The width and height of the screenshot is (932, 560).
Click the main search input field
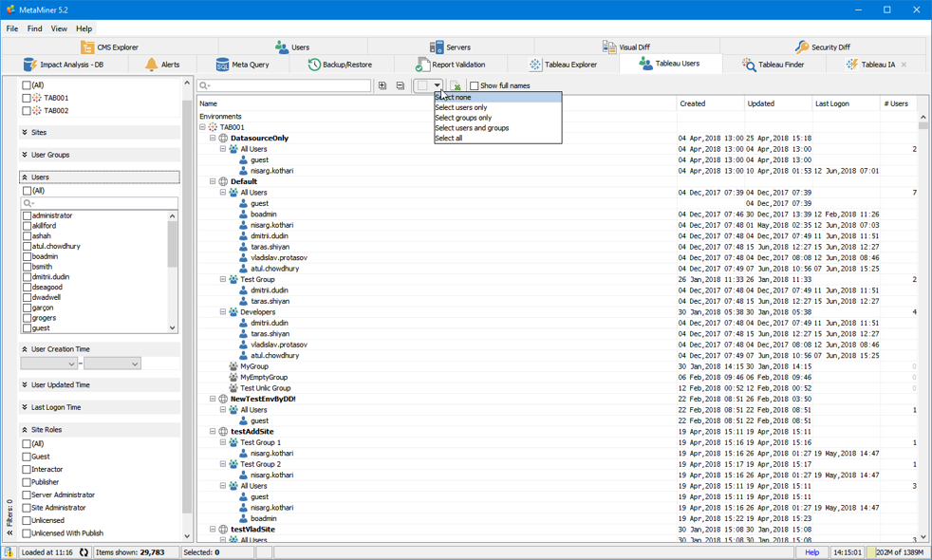(284, 85)
